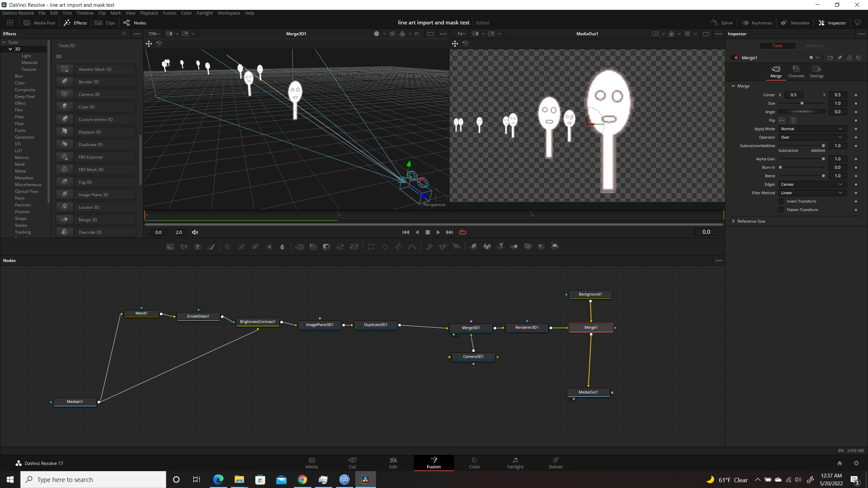This screenshot has height=488, width=868.
Task: Pin the Merge1 inspector controls
Action: (x=840, y=58)
